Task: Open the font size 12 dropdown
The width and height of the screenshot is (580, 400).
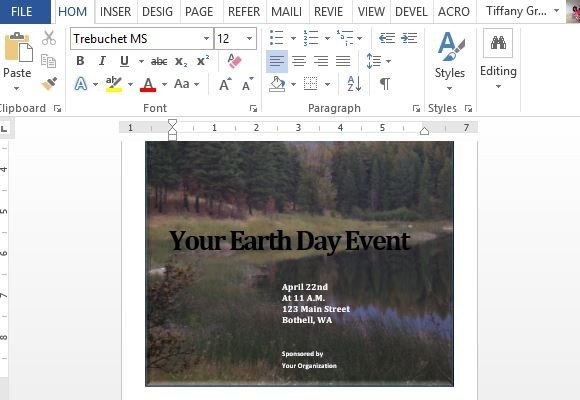Action: pos(249,38)
